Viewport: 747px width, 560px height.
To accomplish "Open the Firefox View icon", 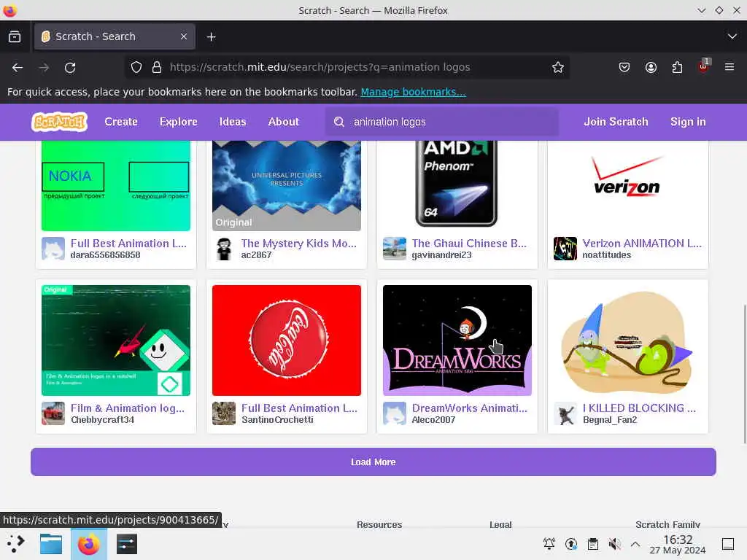I will point(15,36).
